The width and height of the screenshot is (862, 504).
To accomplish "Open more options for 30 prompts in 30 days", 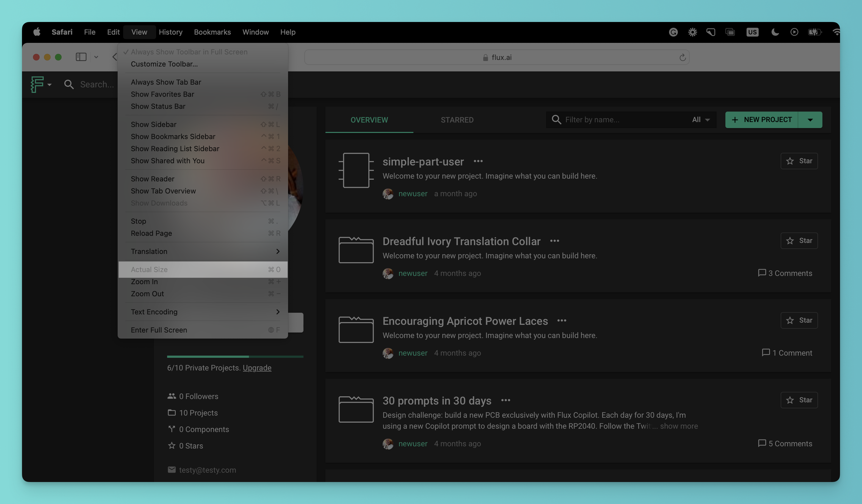I will tap(505, 400).
